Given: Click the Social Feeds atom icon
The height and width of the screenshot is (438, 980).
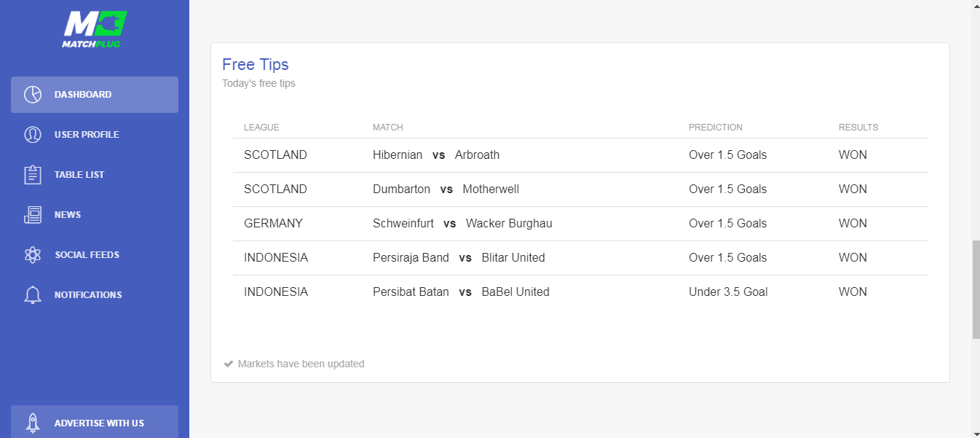Looking at the screenshot, I should [32, 255].
